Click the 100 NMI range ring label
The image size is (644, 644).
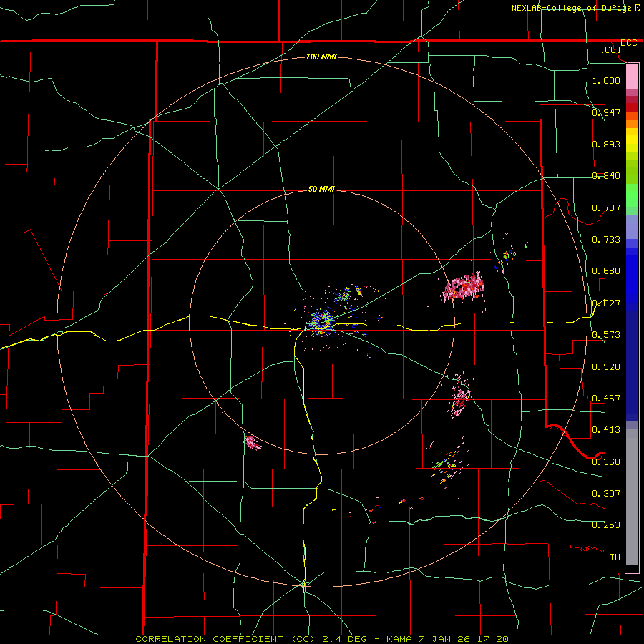click(x=321, y=57)
